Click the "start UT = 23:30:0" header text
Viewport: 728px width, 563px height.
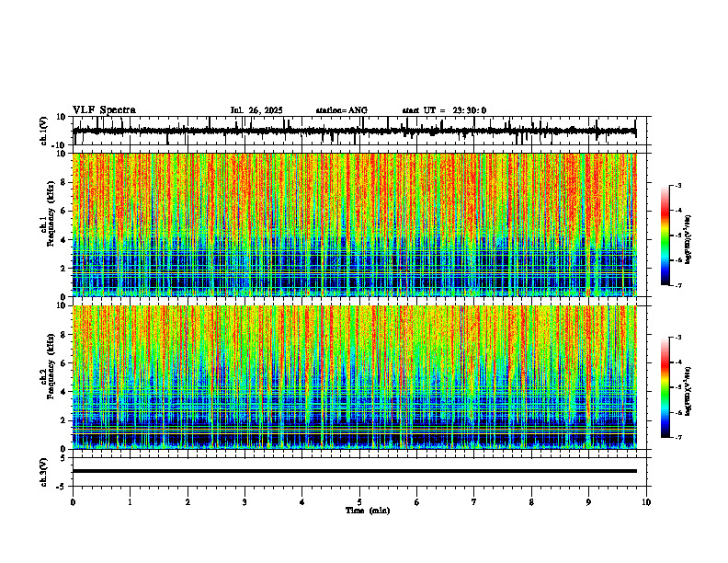(x=444, y=110)
